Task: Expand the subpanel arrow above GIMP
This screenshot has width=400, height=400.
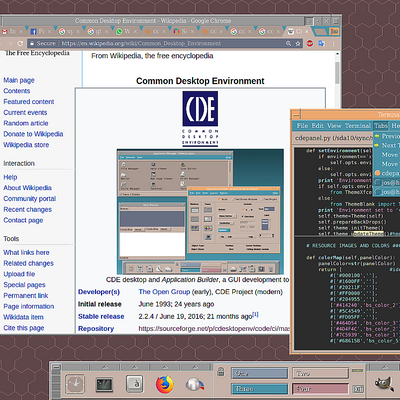Action: 384,367
